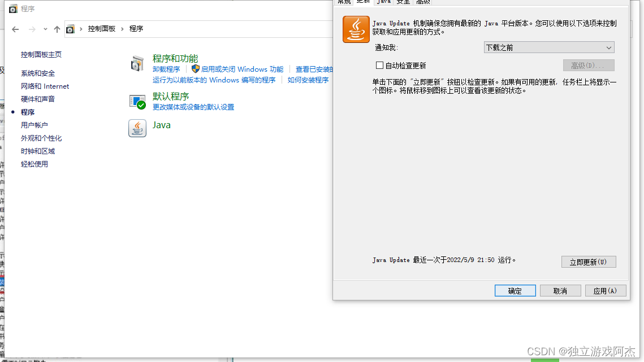Click the 查看已安装的更新 link
Screen dimensions: 644x362
click(x=314, y=69)
